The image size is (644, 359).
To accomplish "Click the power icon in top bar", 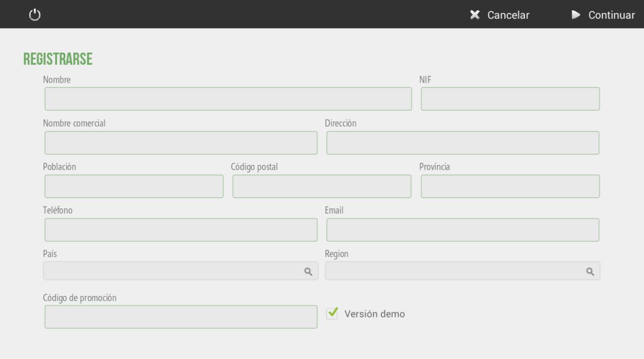I will [x=34, y=15].
